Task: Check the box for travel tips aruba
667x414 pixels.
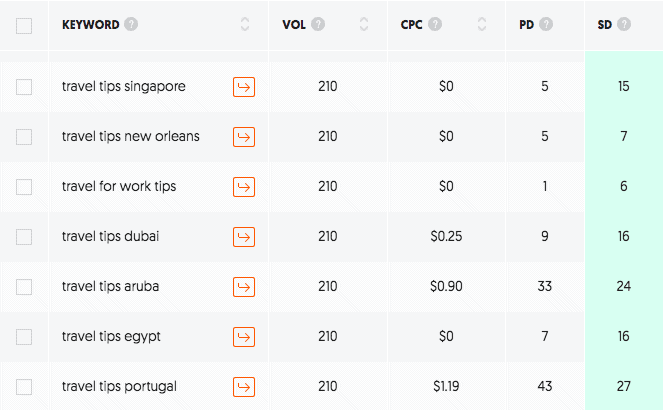Action: tap(24, 287)
